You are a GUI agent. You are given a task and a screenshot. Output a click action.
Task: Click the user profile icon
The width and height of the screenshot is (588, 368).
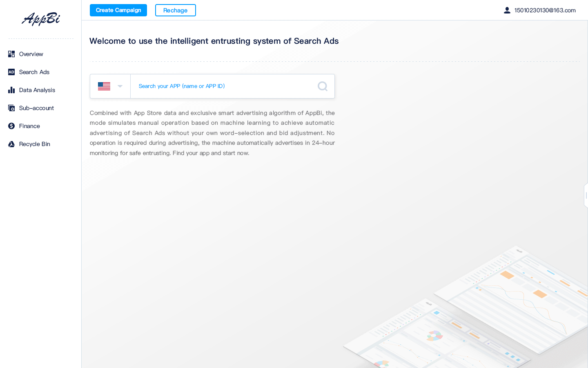[x=507, y=10]
